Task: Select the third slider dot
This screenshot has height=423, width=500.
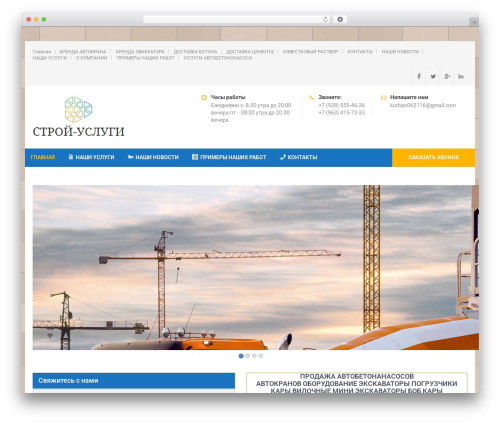Action: point(254,356)
